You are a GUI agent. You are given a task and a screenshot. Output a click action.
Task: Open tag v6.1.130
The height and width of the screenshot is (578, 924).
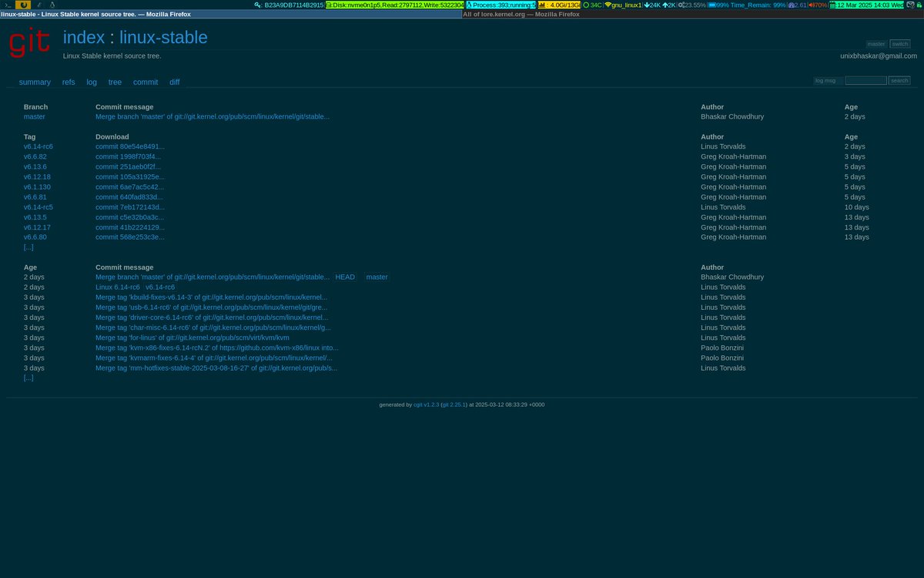click(x=37, y=187)
